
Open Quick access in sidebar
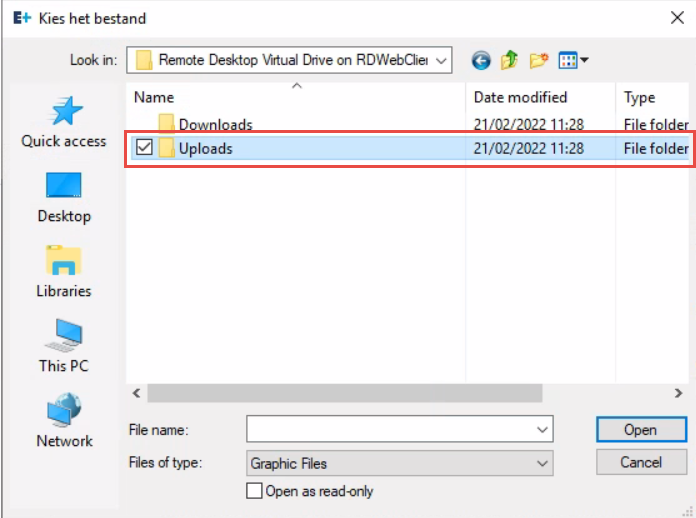click(64, 122)
